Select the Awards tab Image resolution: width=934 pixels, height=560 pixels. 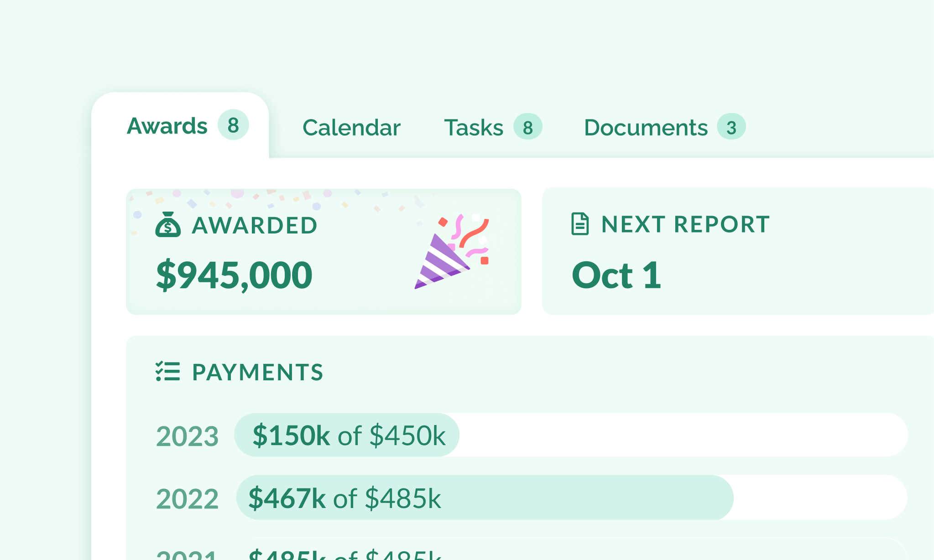[x=167, y=126]
